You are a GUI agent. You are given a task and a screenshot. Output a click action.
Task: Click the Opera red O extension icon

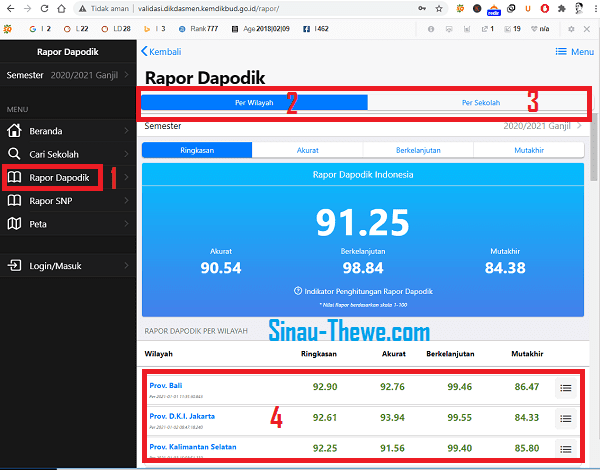545,8
